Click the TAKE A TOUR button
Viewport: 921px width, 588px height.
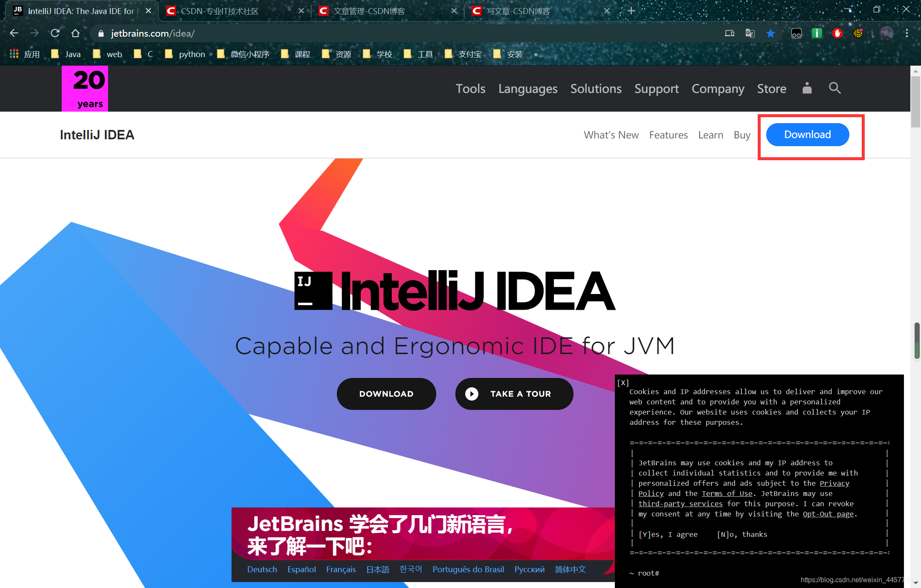[514, 394]
